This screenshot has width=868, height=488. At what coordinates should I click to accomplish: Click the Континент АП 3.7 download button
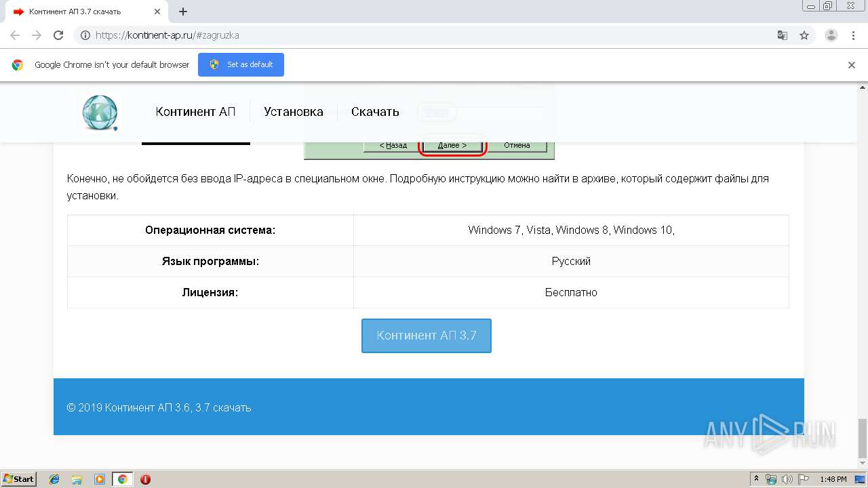pyautogui.click(x=427, y=335)
